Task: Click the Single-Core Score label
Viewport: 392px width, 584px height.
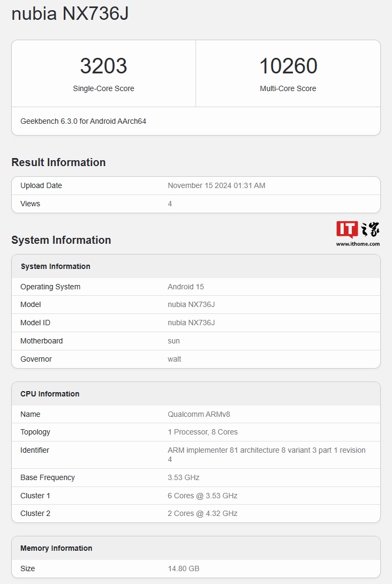Action: (103, 88)
